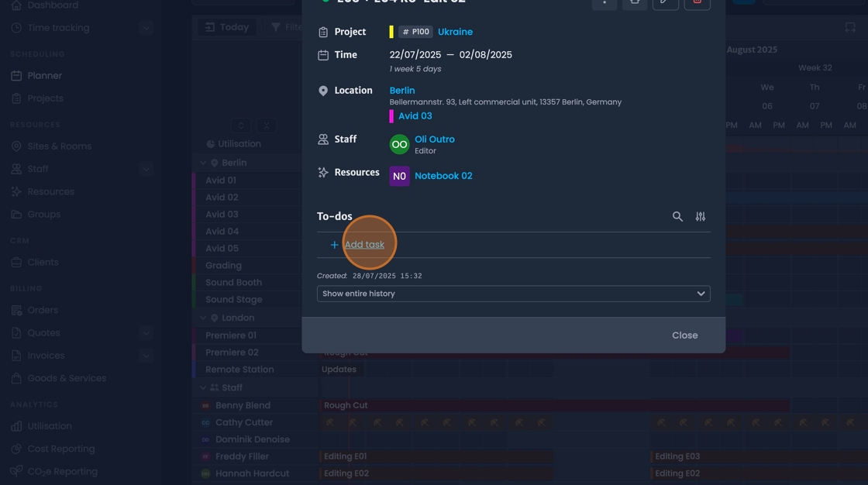Screen dimensions: 868x485
Task: Open the Notebook 02 resource link
Action: [x=443, y=175]
